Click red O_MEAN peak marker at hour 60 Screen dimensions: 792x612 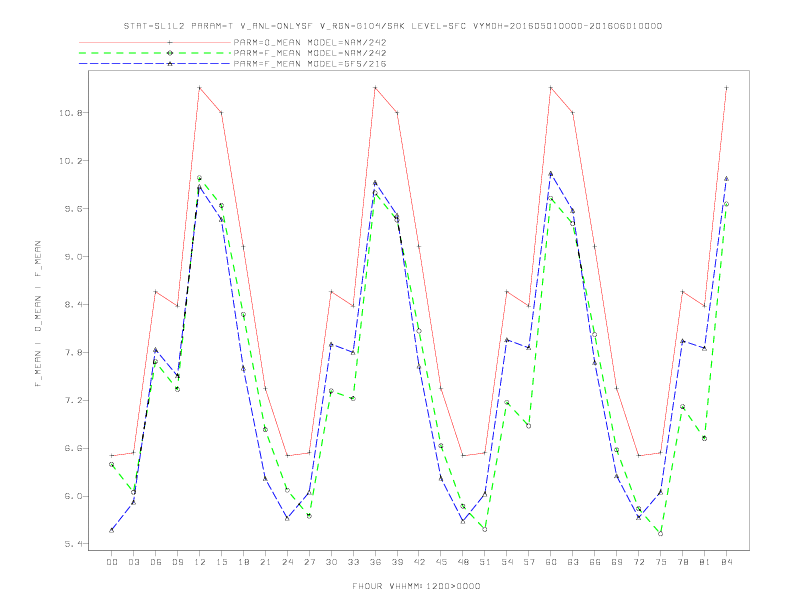(x=551, y=88)
